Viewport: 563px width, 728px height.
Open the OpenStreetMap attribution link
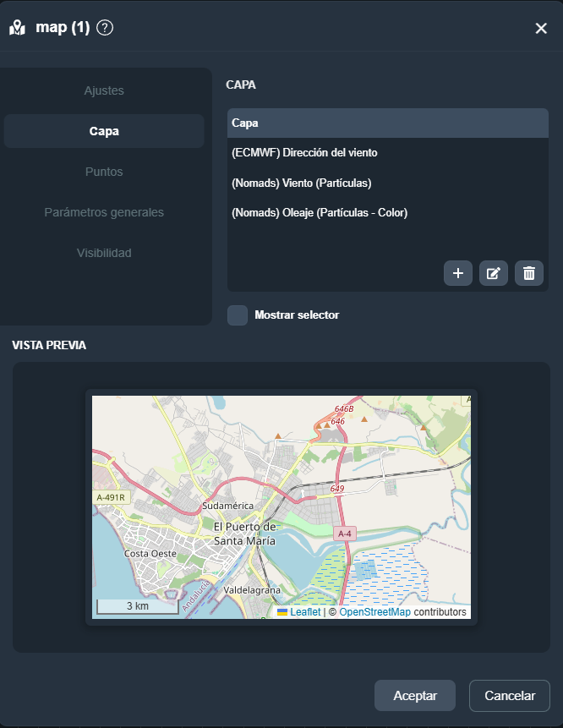coord(374,612)
